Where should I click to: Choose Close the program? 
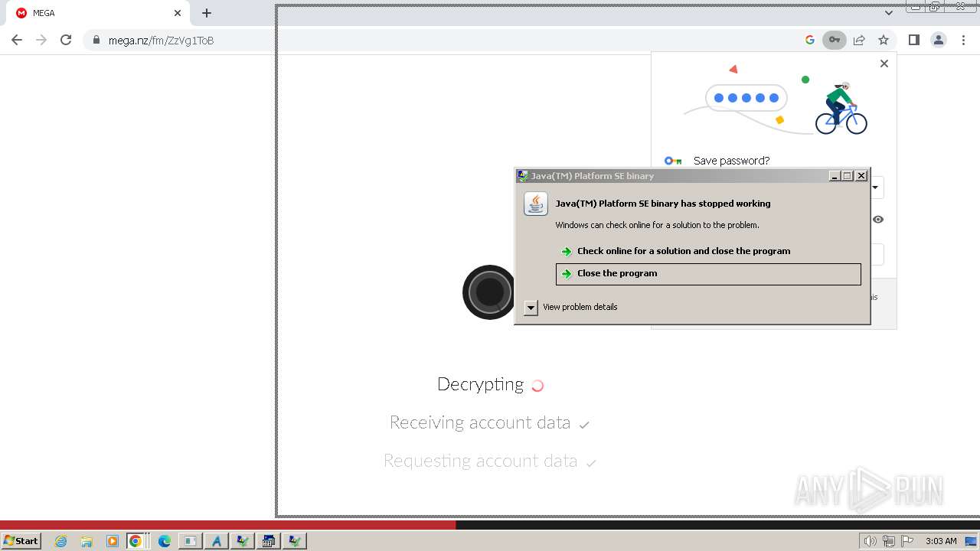click(708, 274)
